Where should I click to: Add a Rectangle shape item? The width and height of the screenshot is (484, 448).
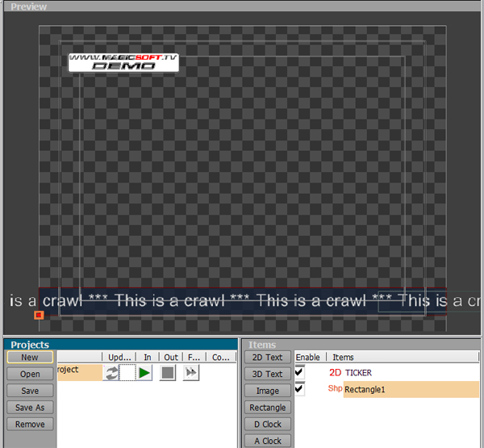[x=268, y=408]
